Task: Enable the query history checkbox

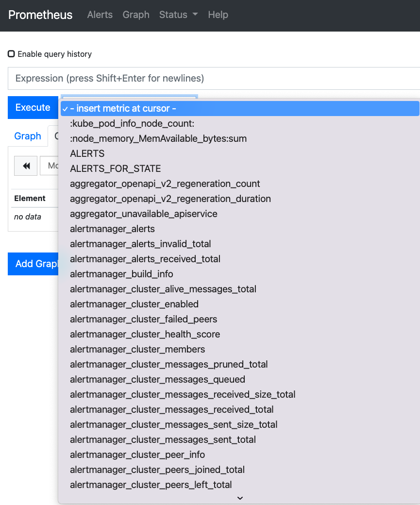Action: (x=11, y=54)
